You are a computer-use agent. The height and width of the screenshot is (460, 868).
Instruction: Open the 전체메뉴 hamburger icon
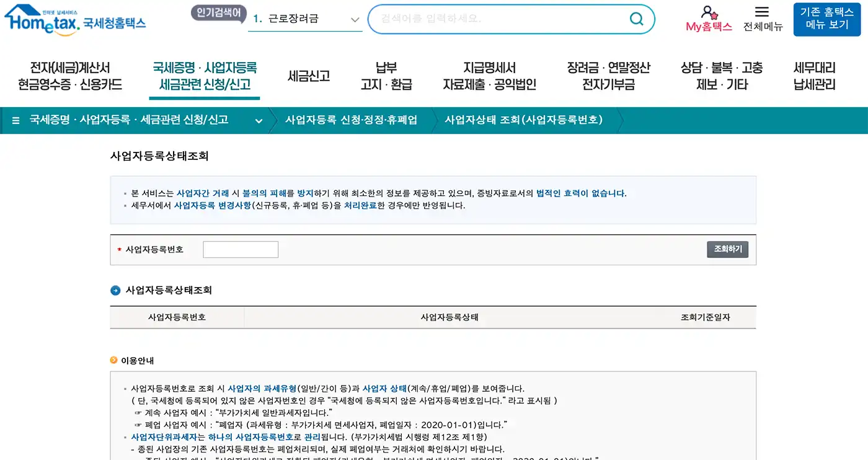pyautogui.click(x=762, y=12)
